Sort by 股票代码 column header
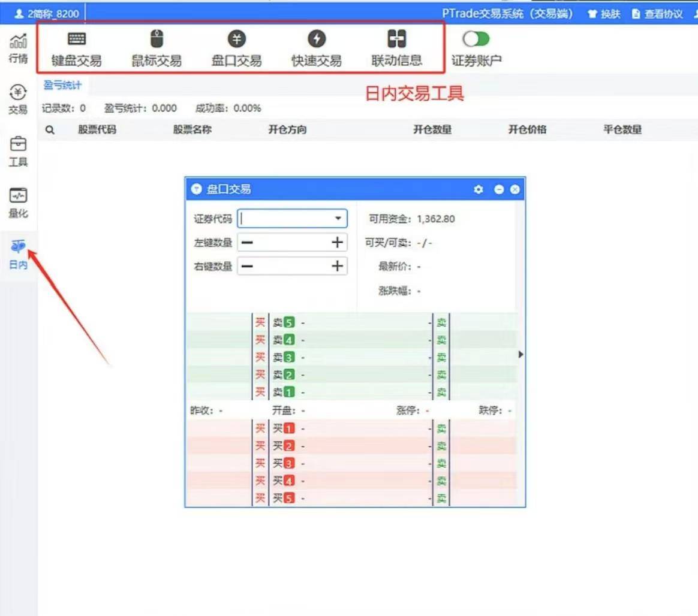Viewport: 698px width, 616px height. click(97, 129)
